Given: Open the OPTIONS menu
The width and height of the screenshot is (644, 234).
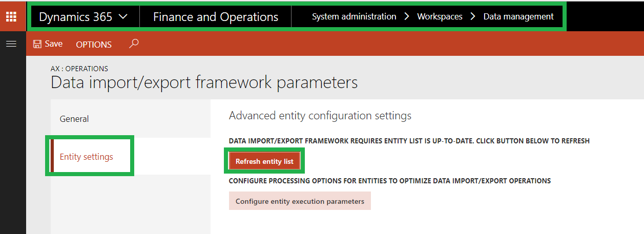Looking at the screenshot, I should click(x=94, y=45).
